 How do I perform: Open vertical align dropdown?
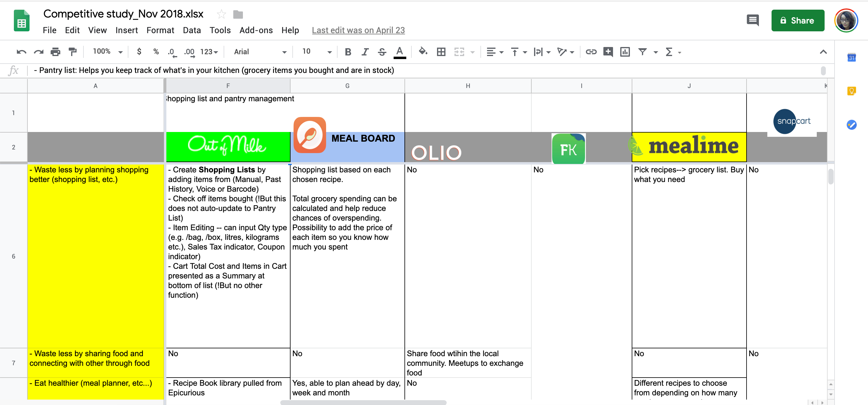click(x=519, y=52)
